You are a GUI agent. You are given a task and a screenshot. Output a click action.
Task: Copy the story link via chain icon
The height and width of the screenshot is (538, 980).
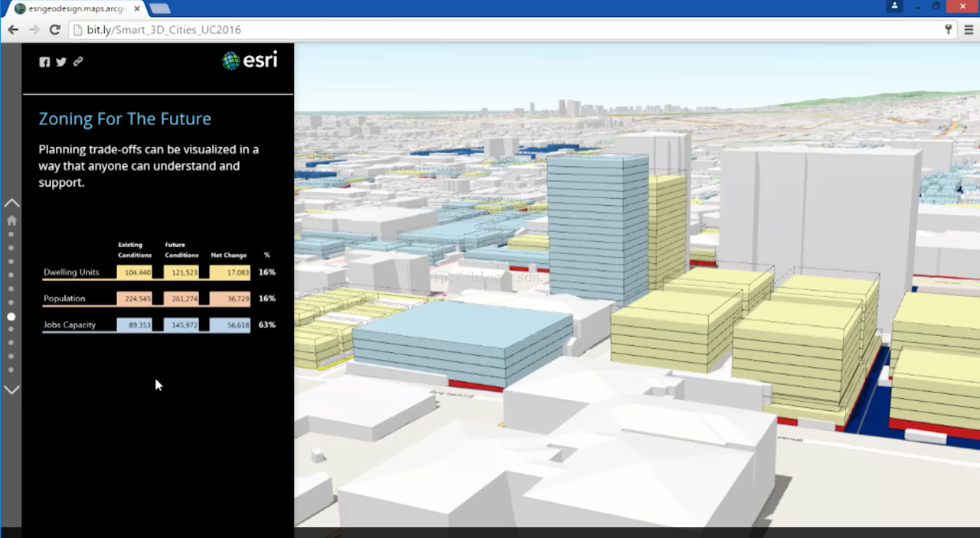pos(78,61)
